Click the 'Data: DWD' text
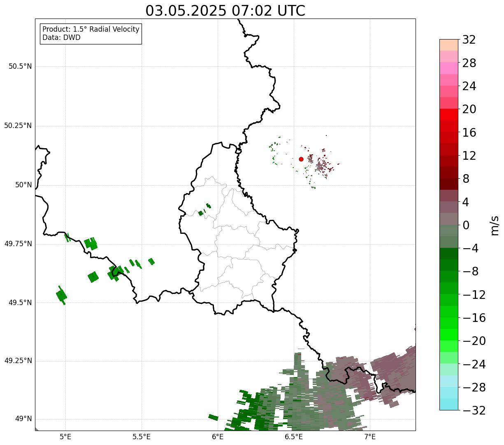The width and height of the screenshot is (504, 445). tap(62, 37)
